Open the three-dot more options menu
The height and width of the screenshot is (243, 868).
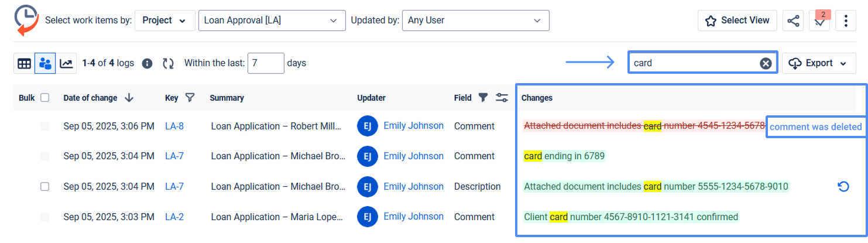click(x=846, y=20)
